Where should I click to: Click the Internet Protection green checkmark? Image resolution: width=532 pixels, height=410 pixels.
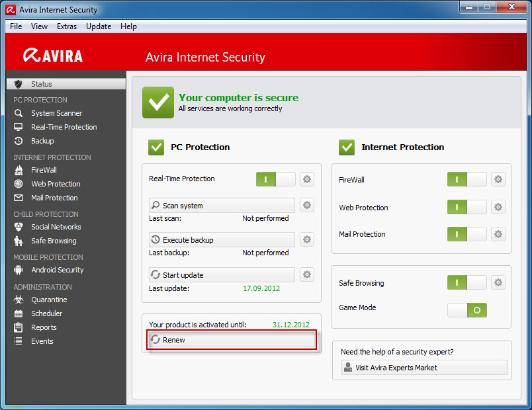(x=347, y=147)
